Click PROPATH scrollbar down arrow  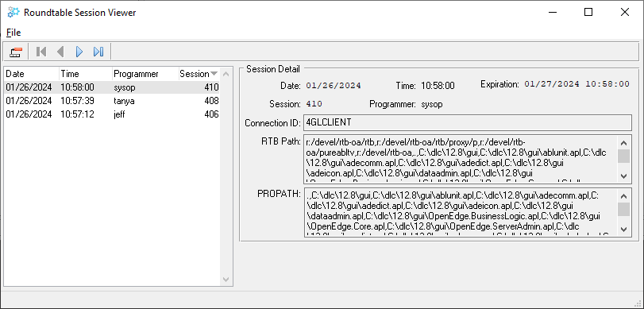click(623, 229)
